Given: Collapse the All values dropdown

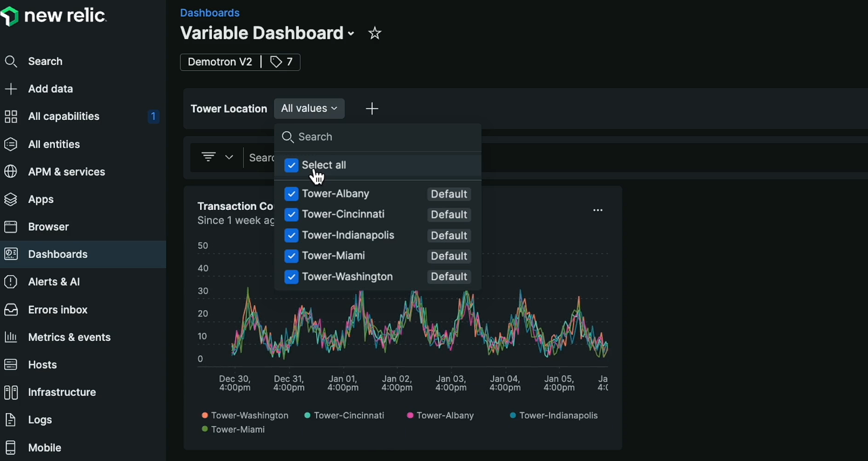Looking at the screenshot, I should (309, 108).
